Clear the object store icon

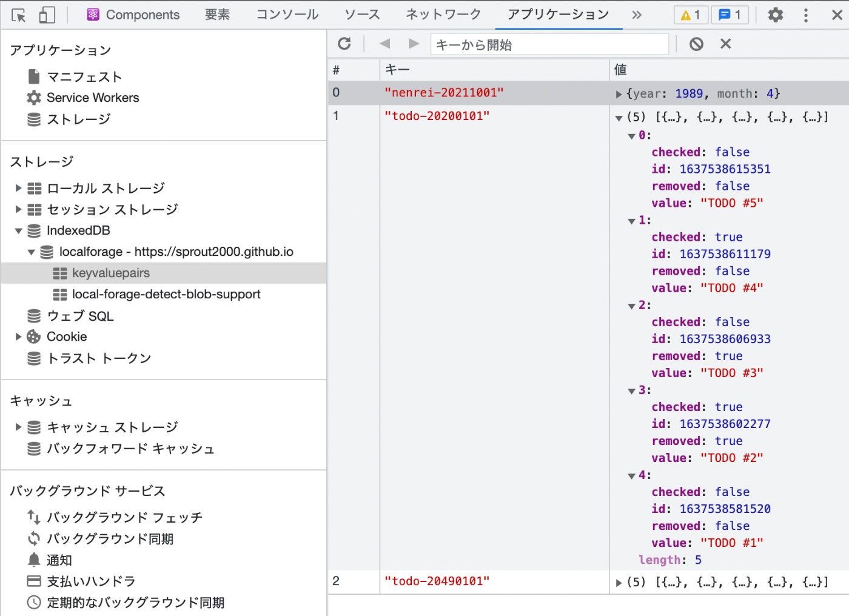point(696,44)
